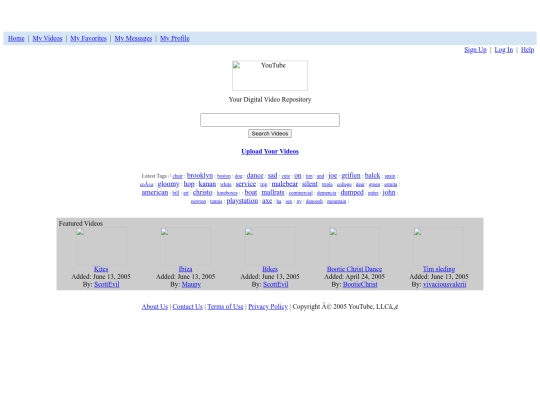This screenshot has width=540, height=405.
Task: Click the Log In link
Action: [x=503, y=50]
